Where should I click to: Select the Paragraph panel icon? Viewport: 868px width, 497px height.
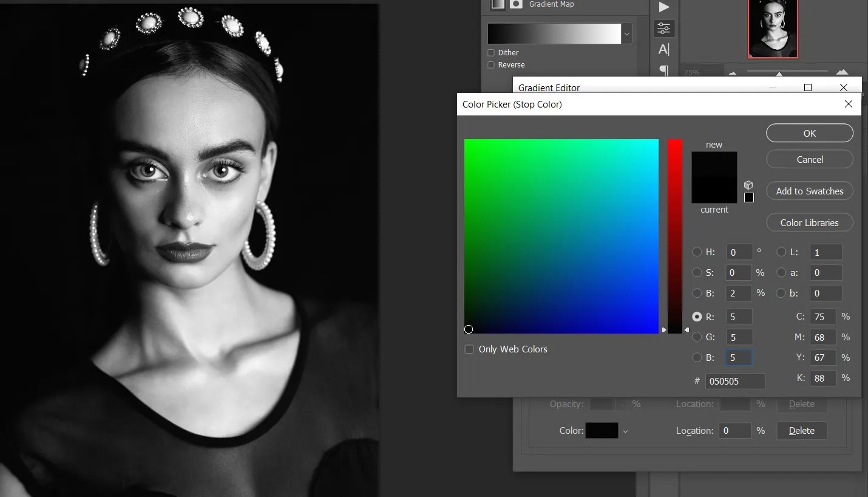663,71
